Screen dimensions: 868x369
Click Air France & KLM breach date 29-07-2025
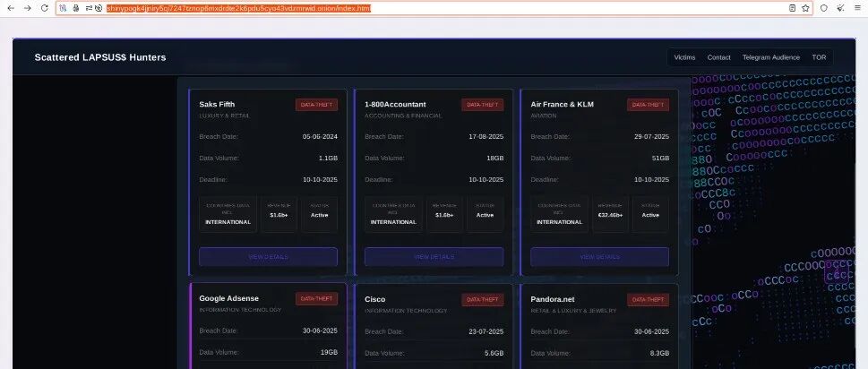(x=651, y=137)
